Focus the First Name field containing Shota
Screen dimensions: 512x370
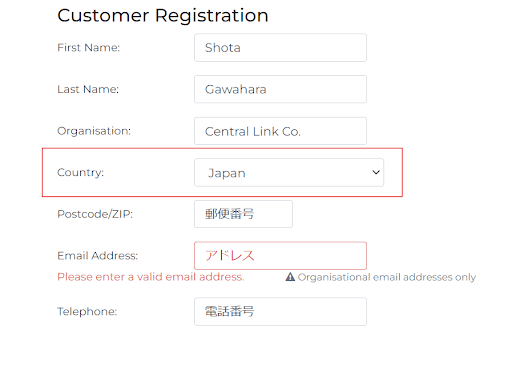tap(280, 48)
